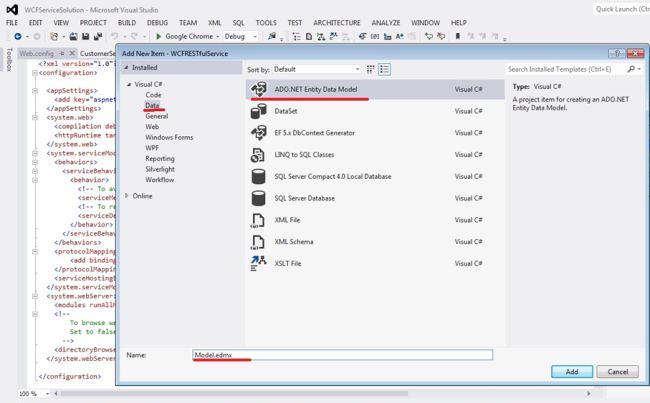Image resolution: width=650 pixels, height=403 pixels.
Task: Select the DataSet template icon
Action: 258,111
